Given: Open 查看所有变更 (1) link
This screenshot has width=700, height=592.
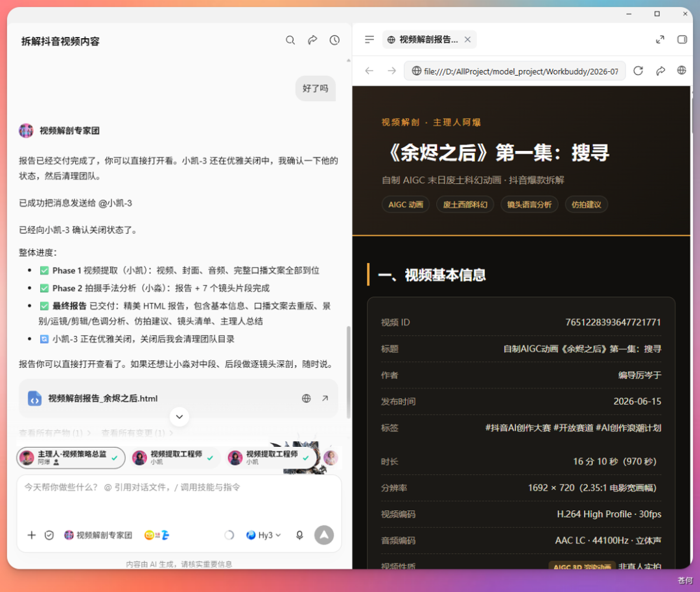Looking at the screenshot, I should pos(137,433).
